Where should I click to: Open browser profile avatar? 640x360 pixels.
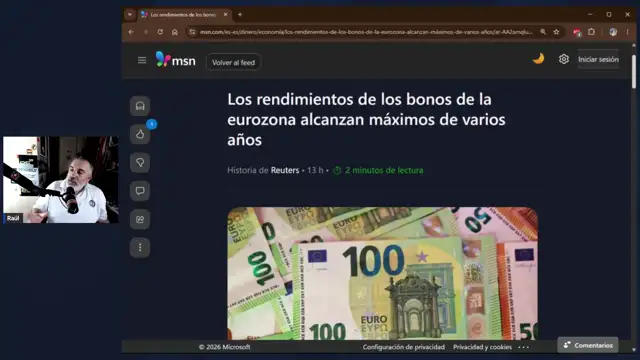(x=613, y=32)
